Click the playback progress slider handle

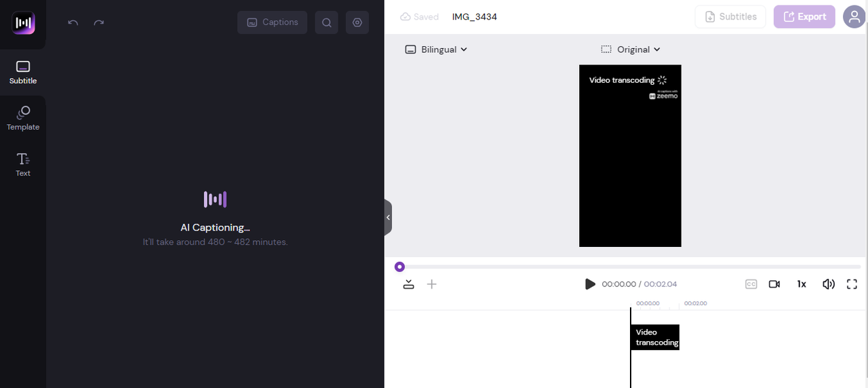pos(399,267)
